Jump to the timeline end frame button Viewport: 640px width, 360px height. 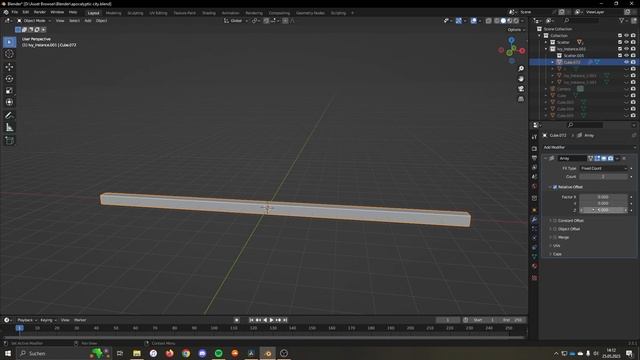tap(285, 320)
